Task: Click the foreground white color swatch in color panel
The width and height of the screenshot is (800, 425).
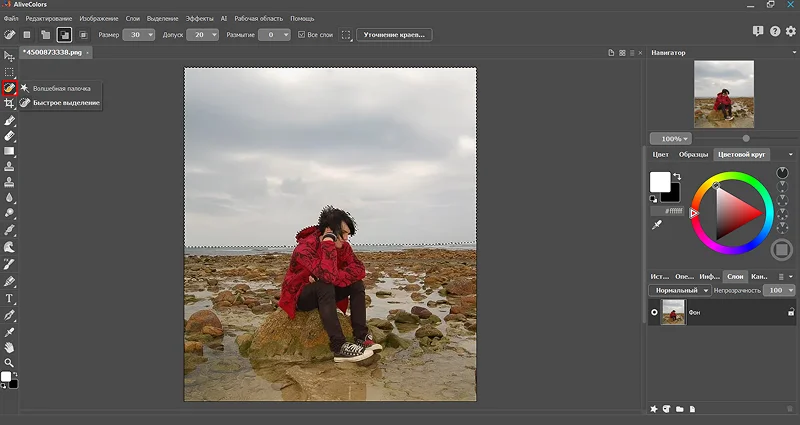Action: (x=659, y=182)
